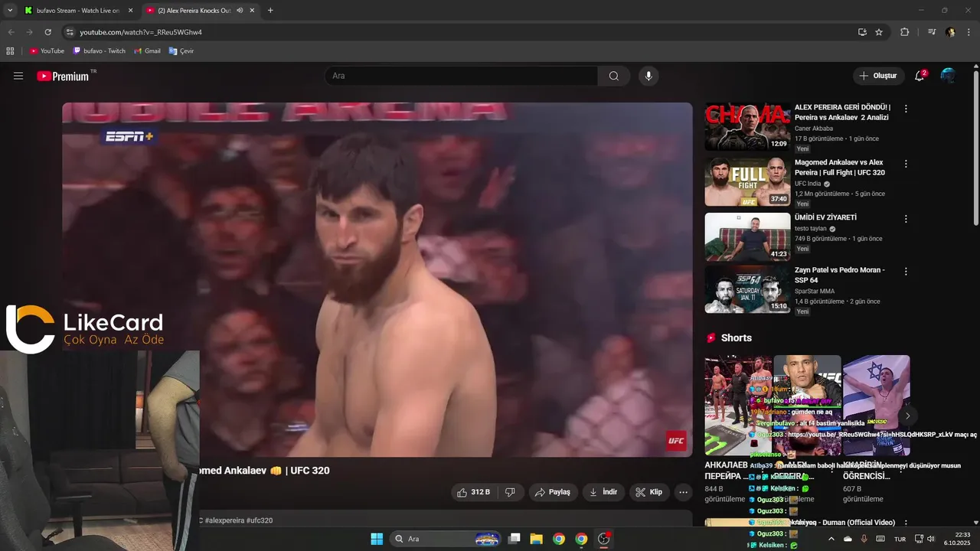
Task: Open Chrome media control icon
Action: coord(932,32)
